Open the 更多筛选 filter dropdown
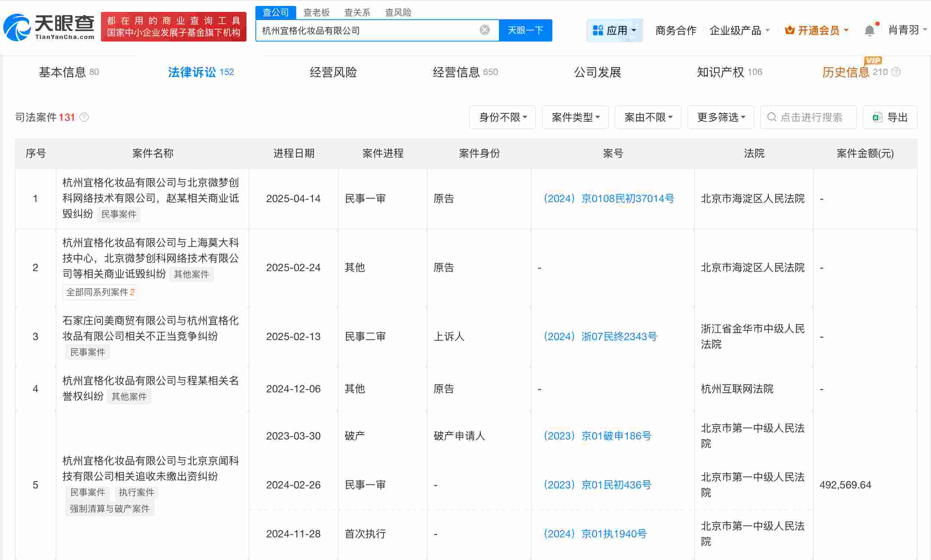This screenshot has width=931, height=560. pos(720,117)
